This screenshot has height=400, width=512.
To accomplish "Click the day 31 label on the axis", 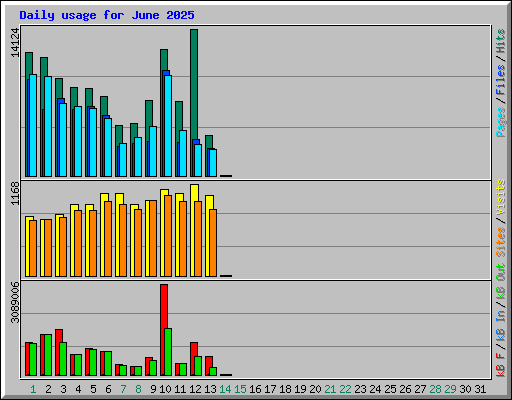I will tap(480, 389).
